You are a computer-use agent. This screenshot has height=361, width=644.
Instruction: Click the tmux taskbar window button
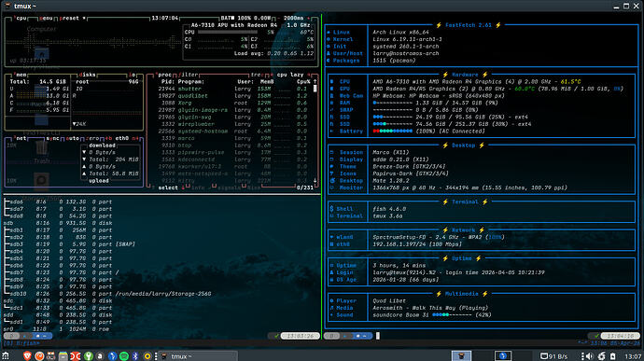tap(199, 356)
